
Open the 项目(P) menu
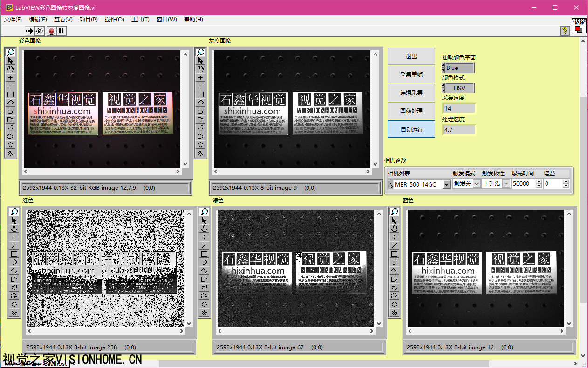89,20
